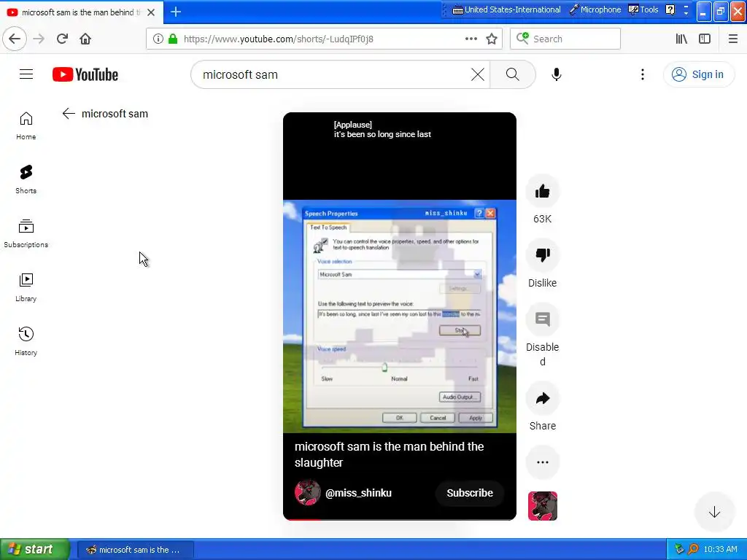747x560 pixels.
Task: Go to the next Short video
Action: tap(714, 513)
